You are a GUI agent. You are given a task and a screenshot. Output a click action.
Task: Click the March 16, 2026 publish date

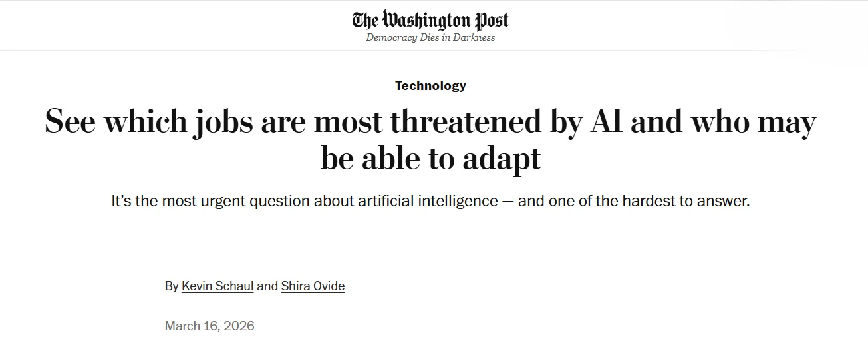tap(210, 326)
